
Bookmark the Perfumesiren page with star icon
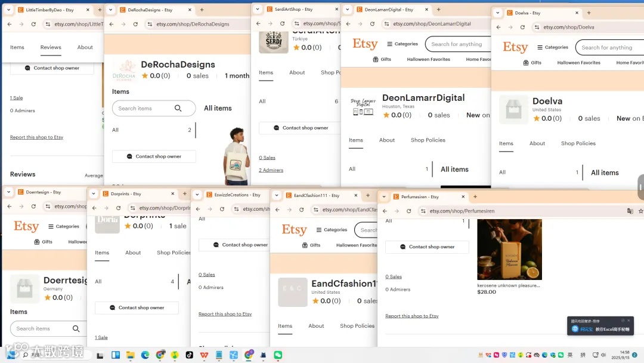click(640, 211)
